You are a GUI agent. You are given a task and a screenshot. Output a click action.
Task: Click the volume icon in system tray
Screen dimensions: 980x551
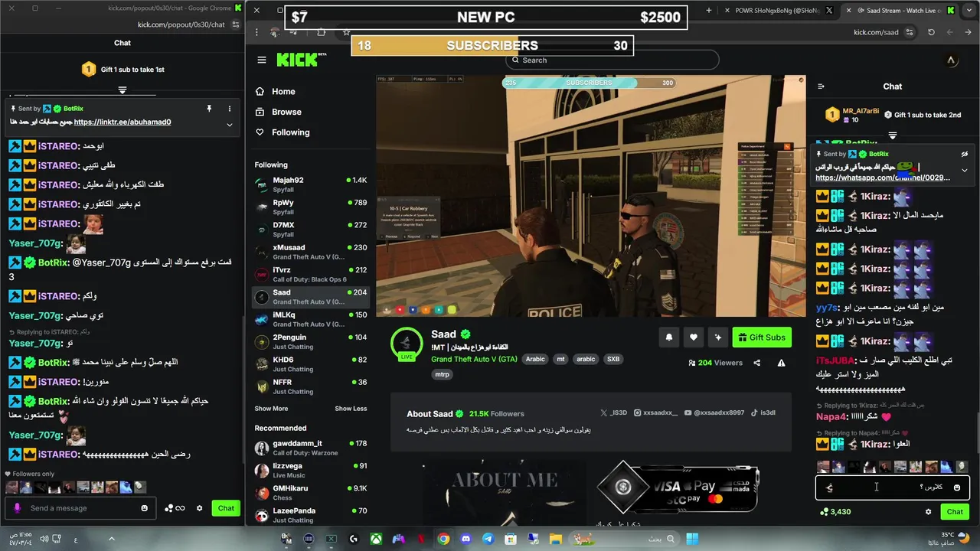click(x=44, y=539)
